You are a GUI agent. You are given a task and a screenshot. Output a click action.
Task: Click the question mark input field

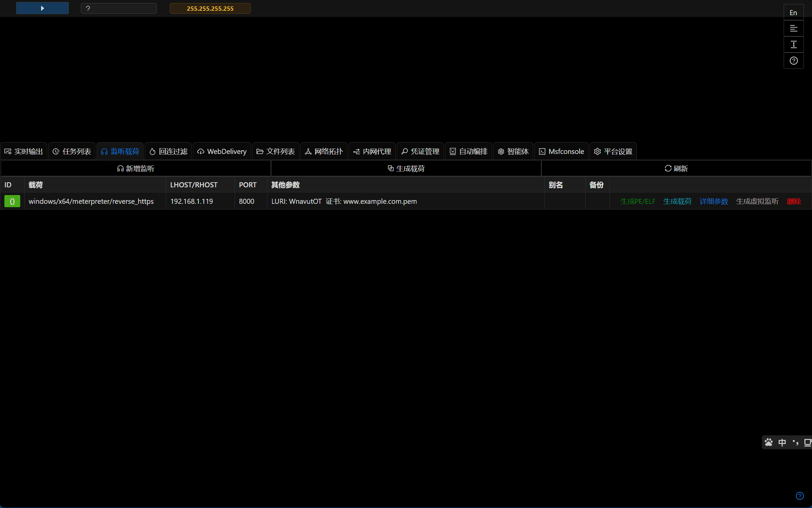tap(119, 8)
